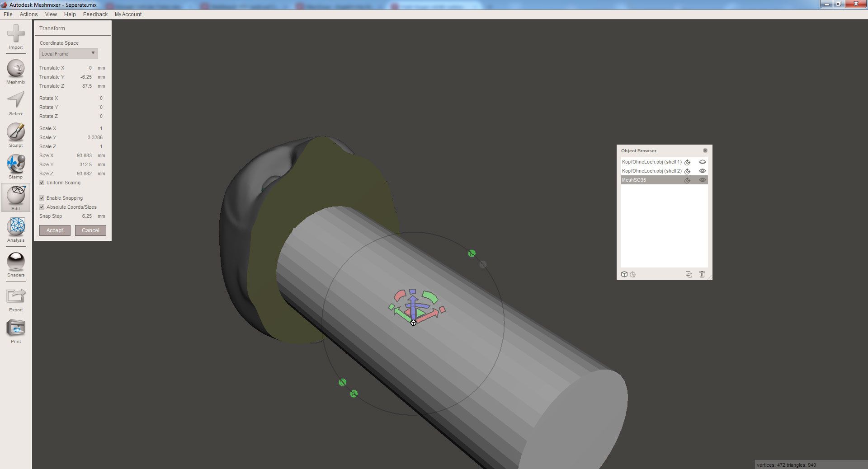
Task: Open the Shaders palette
Action: coord(16,265)
